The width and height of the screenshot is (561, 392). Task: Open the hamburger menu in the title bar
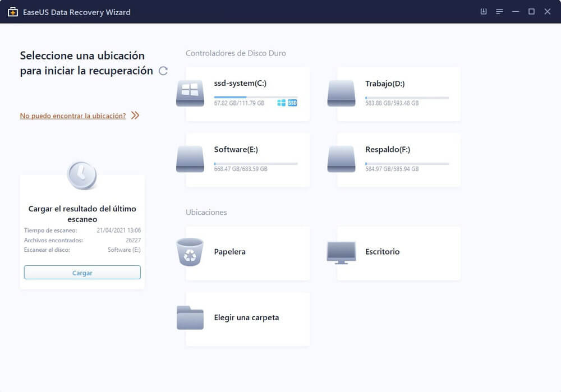499,11
